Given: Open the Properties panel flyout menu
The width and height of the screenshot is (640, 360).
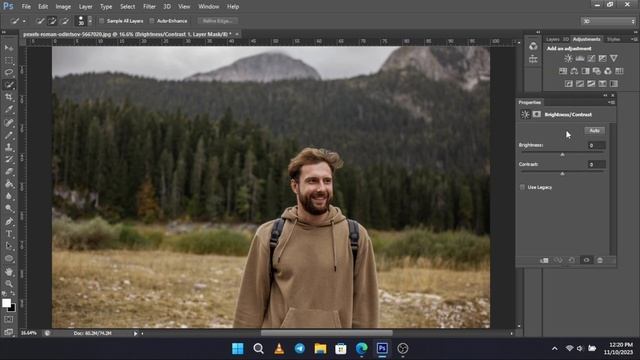Looking at the screenshot, I should tap(611, 102).
